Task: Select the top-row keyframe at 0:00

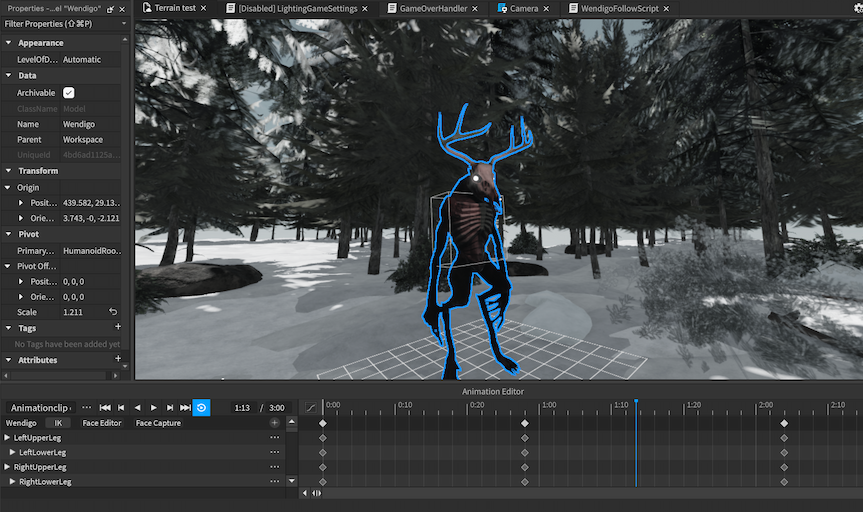Action: [323, 423]
